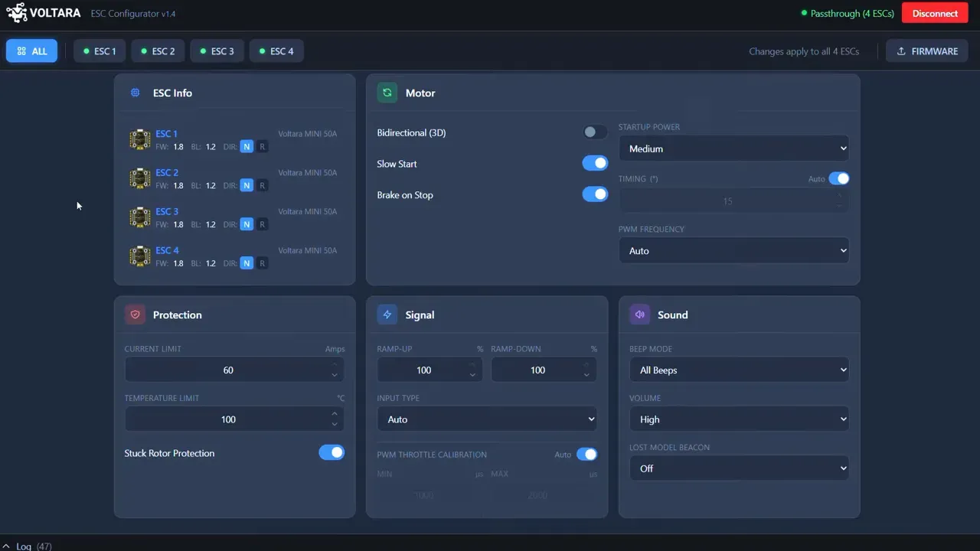Screen dimensions: 980x551
Task: Set ESC 1 direction to Normal
Action: click(x=247, y=147)
